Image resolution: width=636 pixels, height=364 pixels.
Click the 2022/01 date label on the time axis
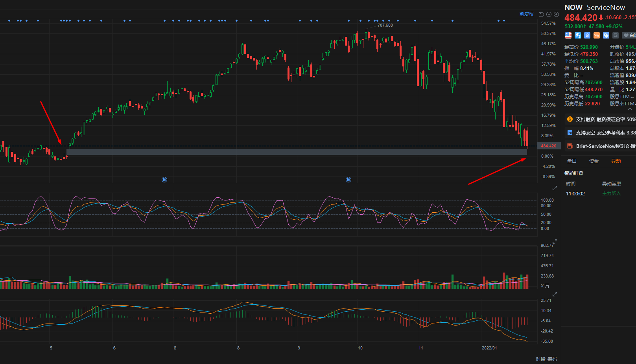[x=489, y=348]
